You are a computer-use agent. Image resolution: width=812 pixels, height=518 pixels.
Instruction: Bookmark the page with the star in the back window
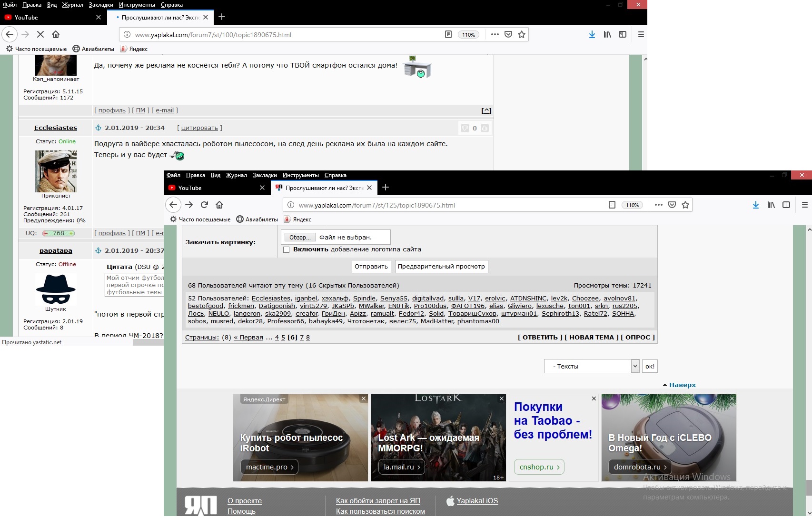pos(522,34)
